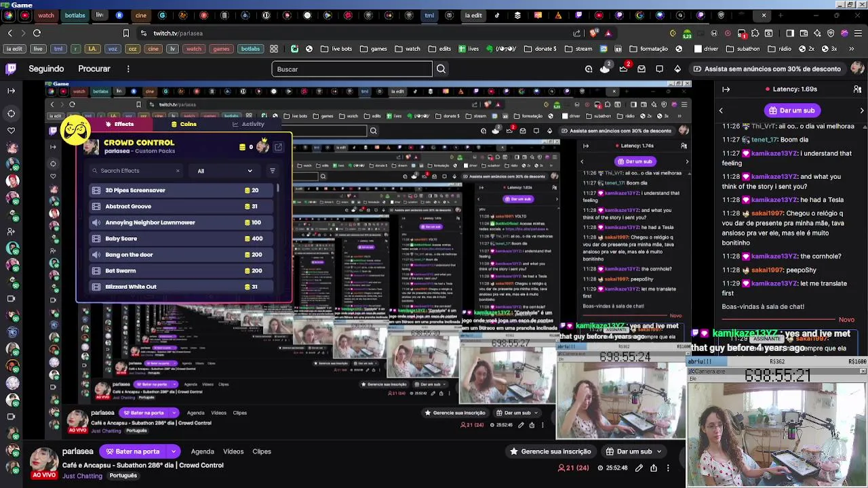Image resolution: width=868 pixels, height=488 pixels.
Task: Open Brave Rewards triangle icon
Action: tap(608, 33)
